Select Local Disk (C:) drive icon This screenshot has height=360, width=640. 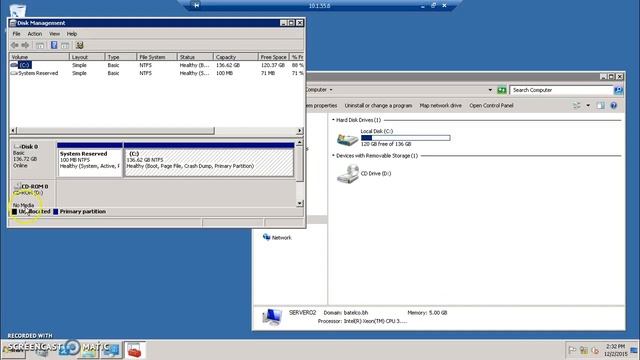(x=347, y=138)
